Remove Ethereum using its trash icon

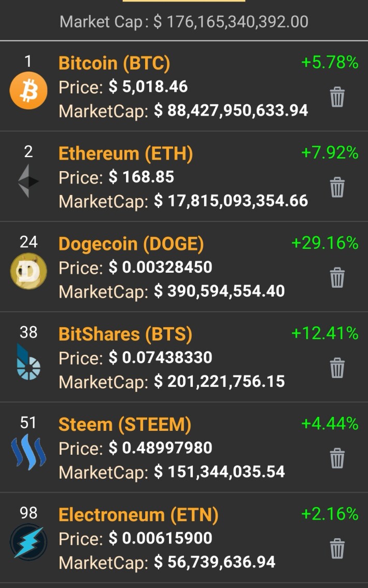tap(337, 187)
